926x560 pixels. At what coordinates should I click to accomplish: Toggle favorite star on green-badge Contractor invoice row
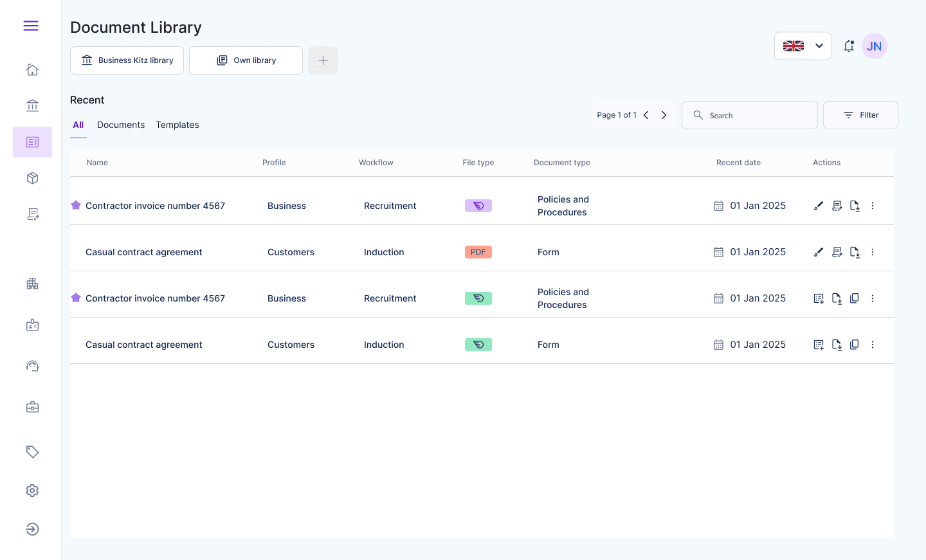click(76, 298)
